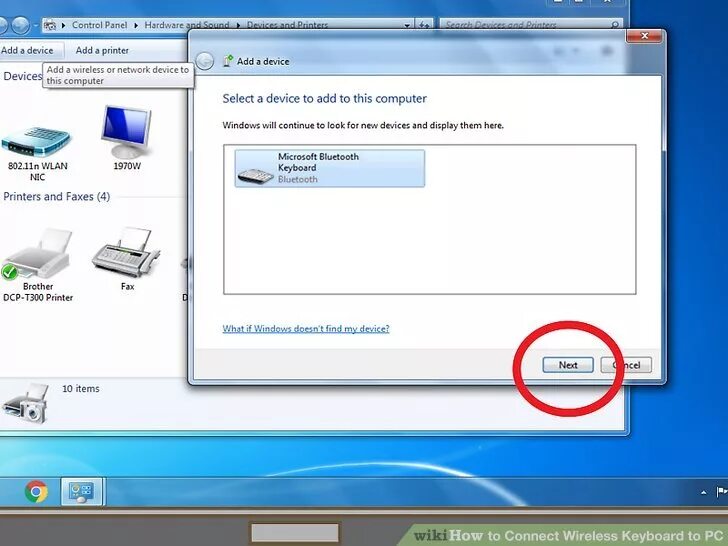This screenshot has height=546, width=728.
Task: Click the Next button in Add a device dialog
Action: pyautogui.click(x=568, y=365)
